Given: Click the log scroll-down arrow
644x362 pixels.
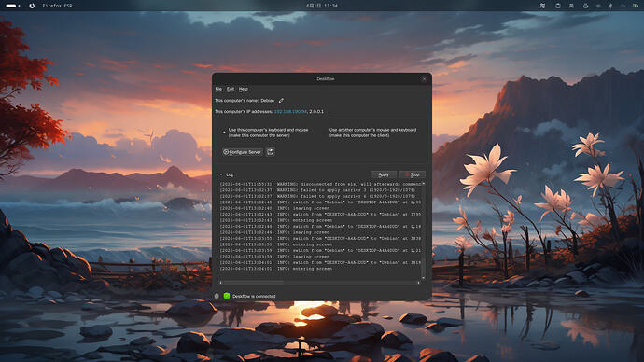Looking at the screenshot, I should [x=423, y=277].
